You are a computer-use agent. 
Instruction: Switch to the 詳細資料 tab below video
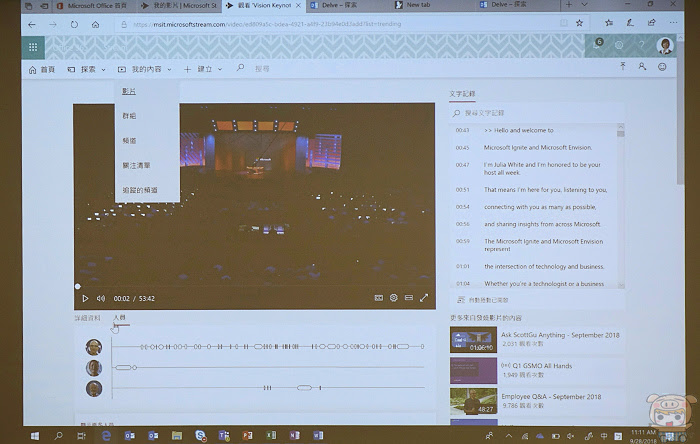point(88,318)
